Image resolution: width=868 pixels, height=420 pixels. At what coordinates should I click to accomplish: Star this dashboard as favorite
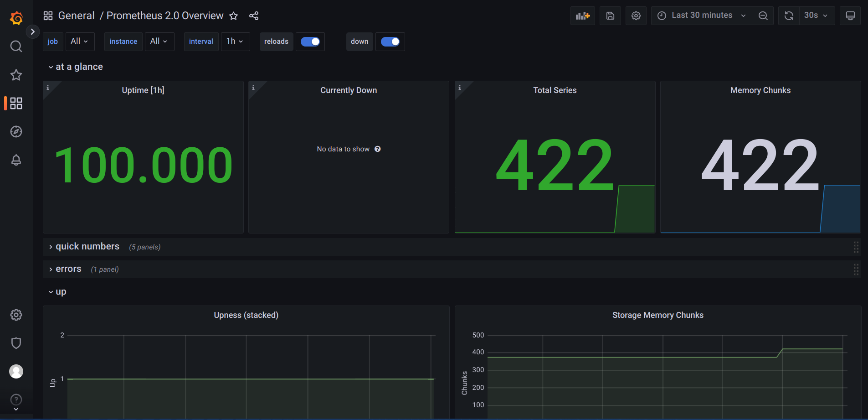coord(234,16)
